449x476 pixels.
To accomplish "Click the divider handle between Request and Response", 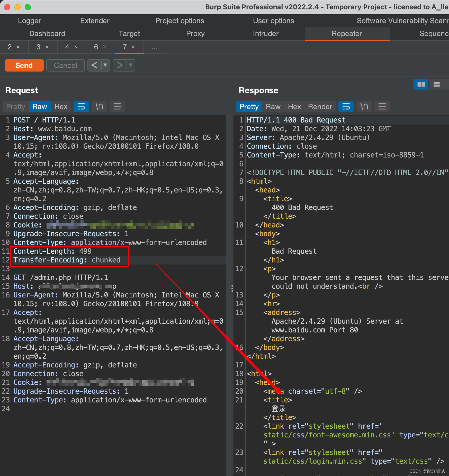I will pos(232,288).
